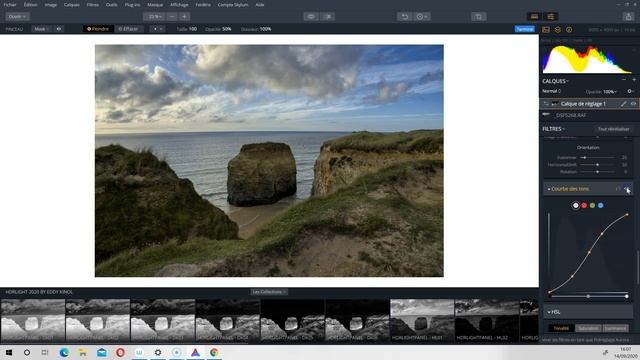Switch to the Luminance HSL tab
The height and width of the screenshot is (360, 640).
[x=616, y=328]
